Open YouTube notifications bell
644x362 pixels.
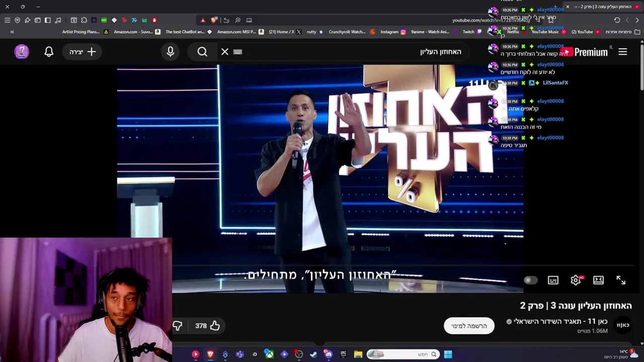(x=49, y=52)
